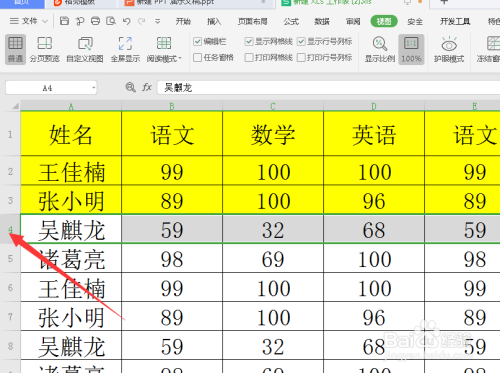Click the Name Box showing A4
This screenshot has height=373, width=500.
tap(47, 88)
